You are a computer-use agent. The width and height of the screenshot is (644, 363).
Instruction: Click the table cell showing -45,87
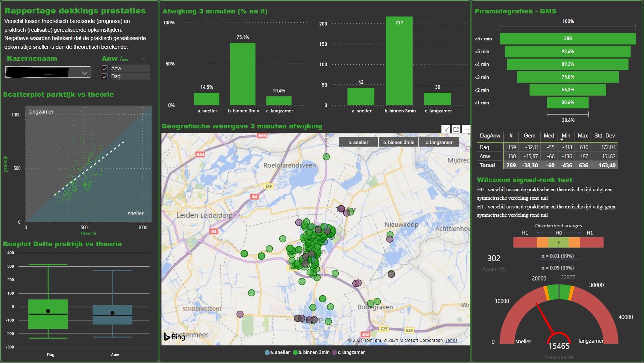click(531, 156)
